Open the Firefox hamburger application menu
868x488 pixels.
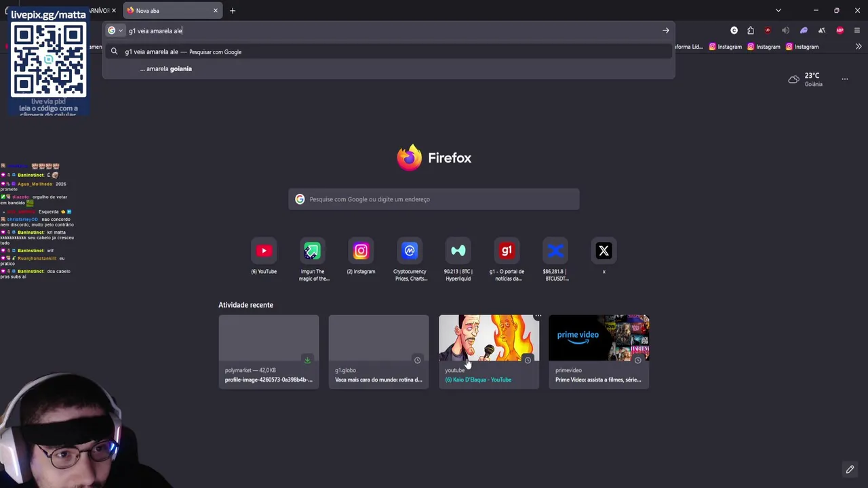(857, 30)
